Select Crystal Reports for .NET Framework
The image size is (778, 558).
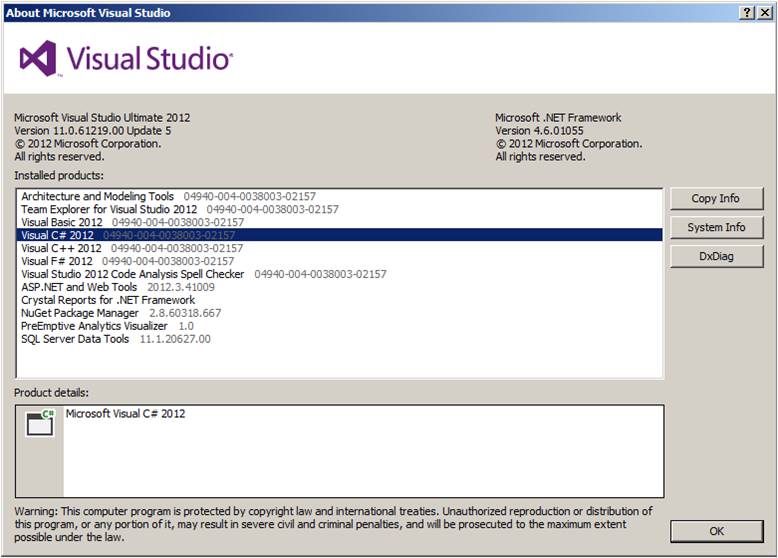pyautogui.click(x=339, y=300)
